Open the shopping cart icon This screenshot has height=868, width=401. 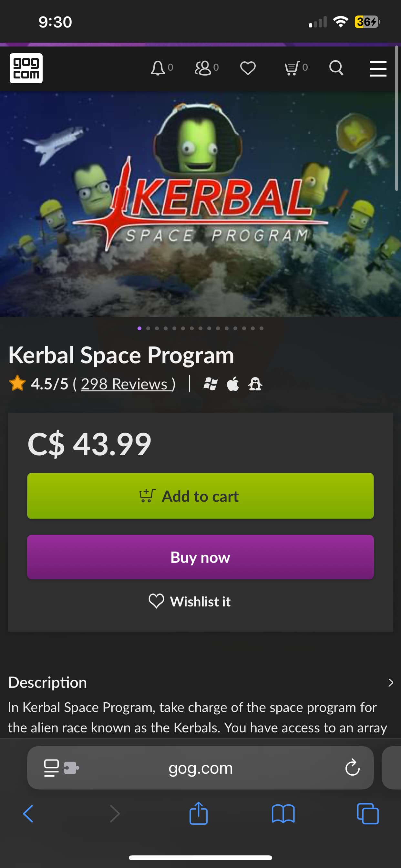tap(292, 68)
